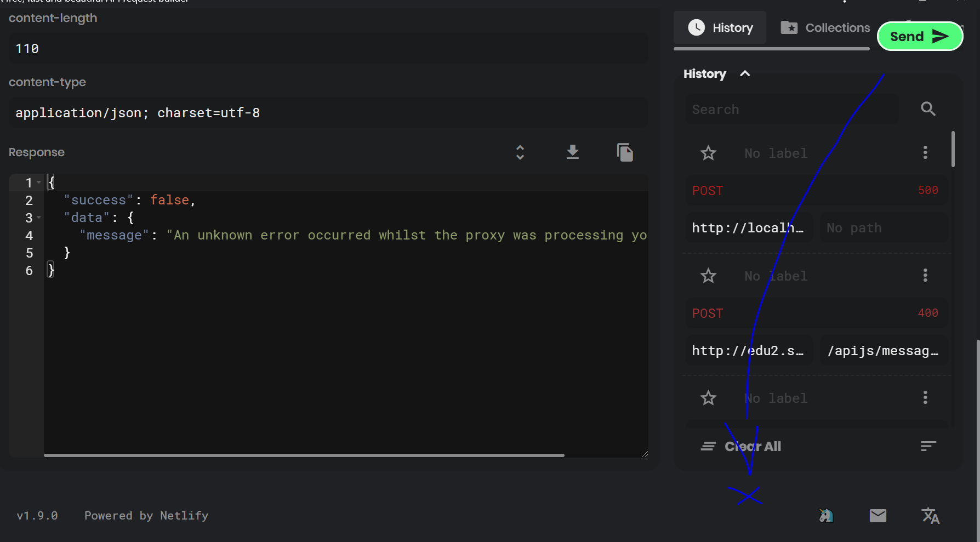980x542 pixels.
Task: Star the POST 400 history entry
Action: [x=708, y=276]
